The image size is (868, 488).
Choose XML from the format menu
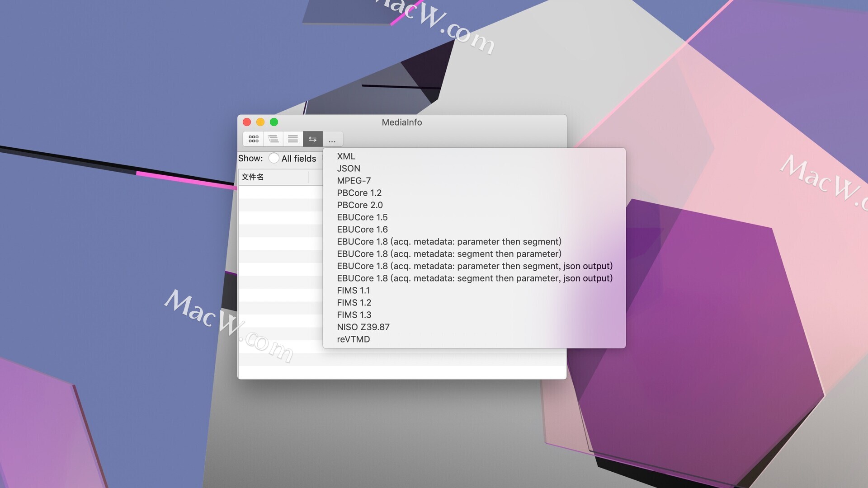(474, 156)
